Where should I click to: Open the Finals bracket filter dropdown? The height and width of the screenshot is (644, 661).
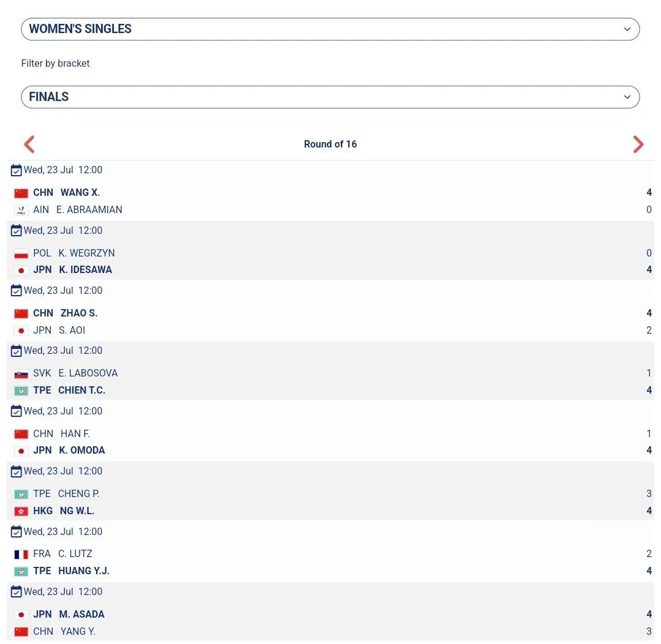pos(330,97)
